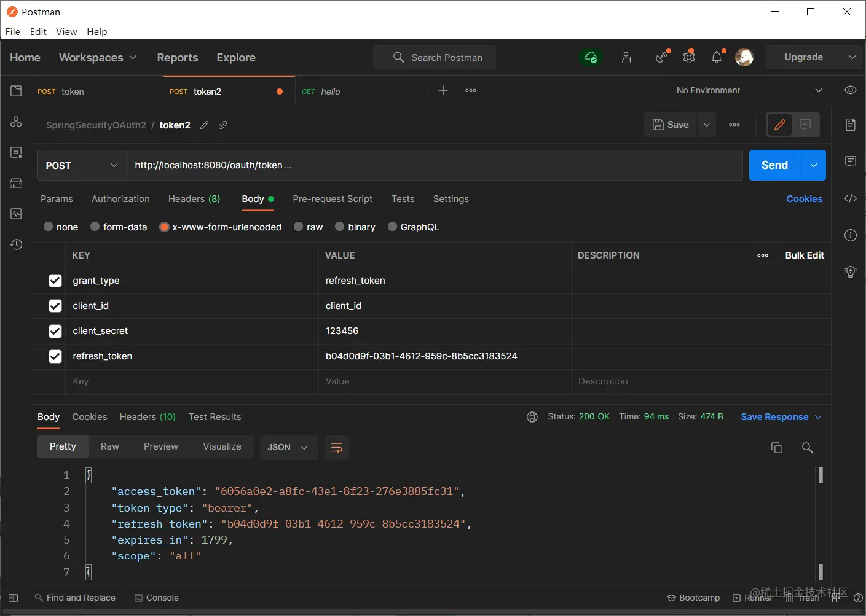Select x-www-form-urlencoded body type

click(164, 227)
